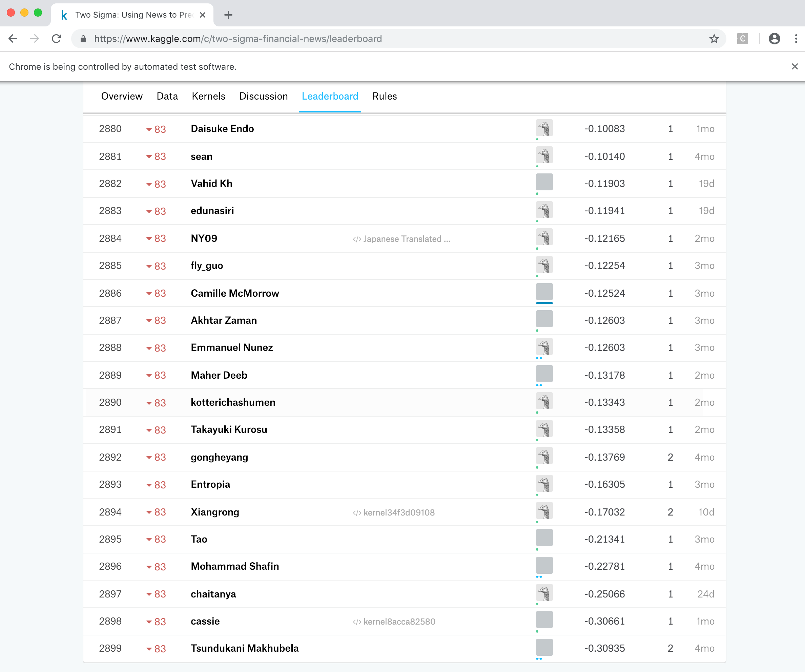Bookmark this page with the star icon

(x=714, y=39)
